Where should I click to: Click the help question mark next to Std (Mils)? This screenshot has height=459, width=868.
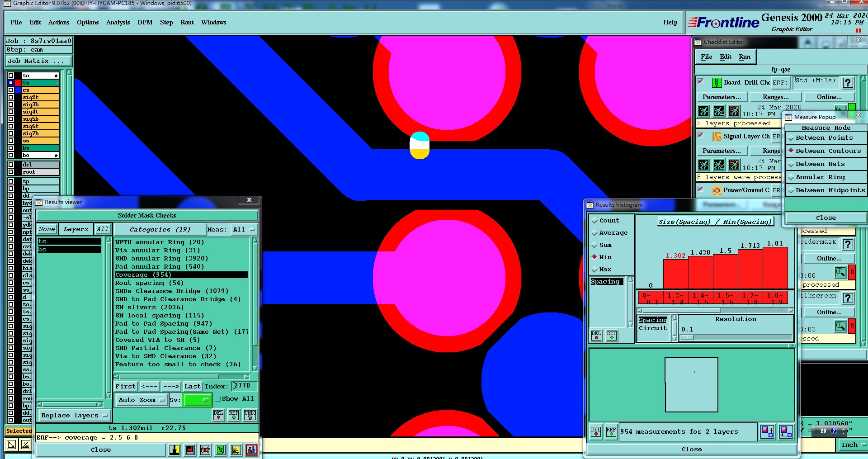coord(848,82)
